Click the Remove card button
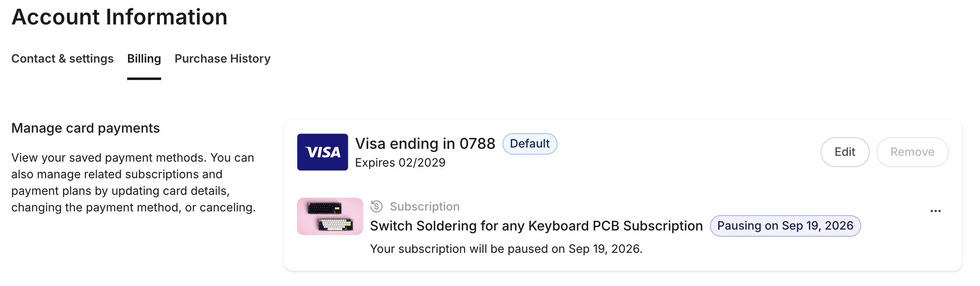 point(912,152)
